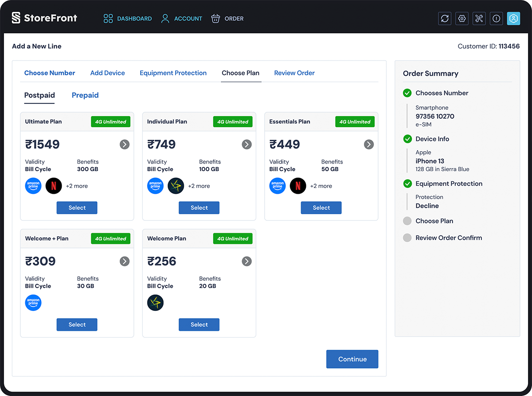The height and width of the screenshot is (396, 532).
Task: Open the user profile avatar icon
Action: (x=513, y=19)
